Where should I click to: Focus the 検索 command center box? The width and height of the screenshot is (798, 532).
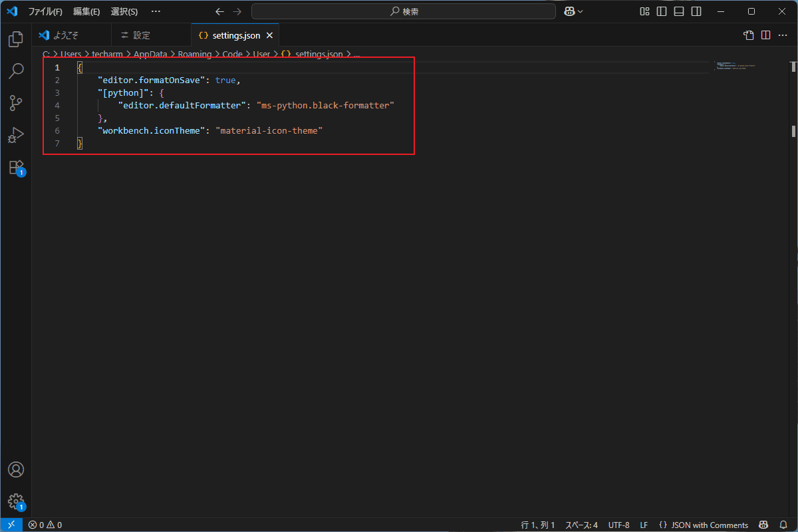pos(404,11)
